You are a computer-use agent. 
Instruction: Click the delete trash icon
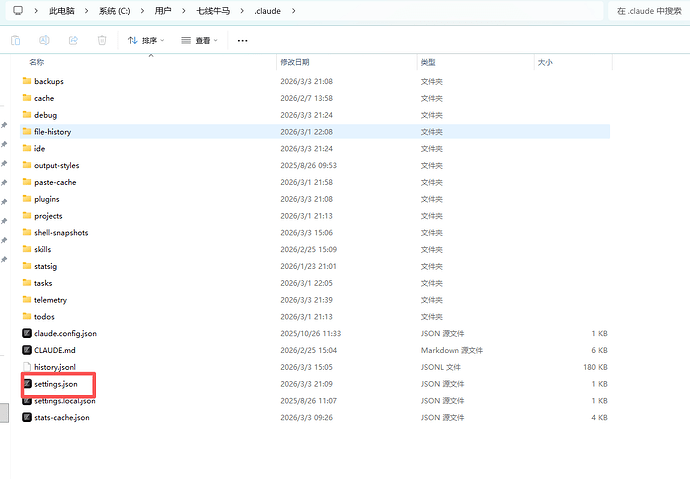(102, 40)
